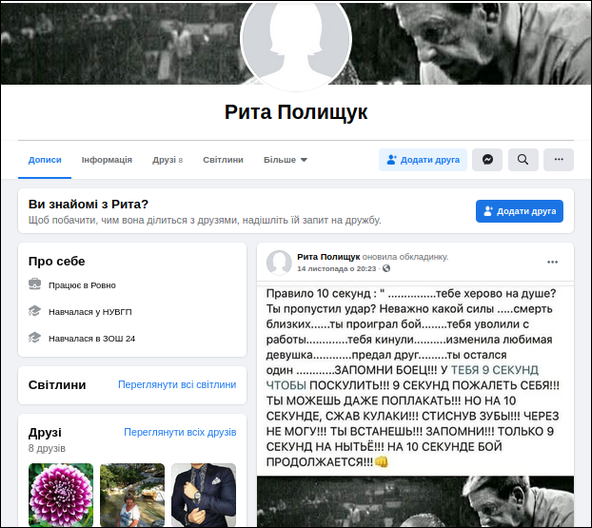
Task: Open the friend thumbnail with man in suit
Action: [204, 495]
